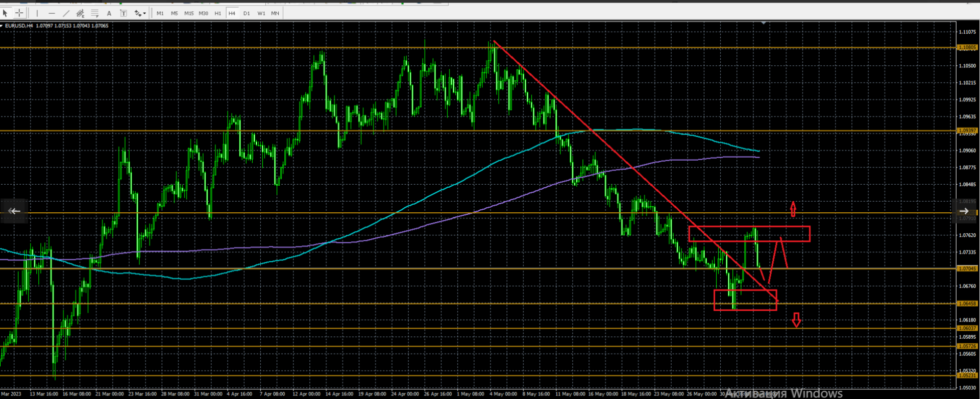Select the text 'A' tool

tap(109, 13)
